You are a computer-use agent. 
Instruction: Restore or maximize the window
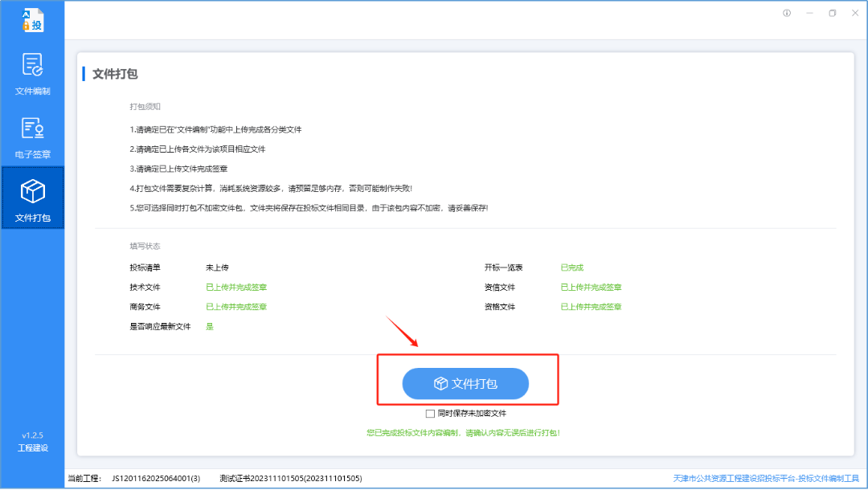(832, 13)
